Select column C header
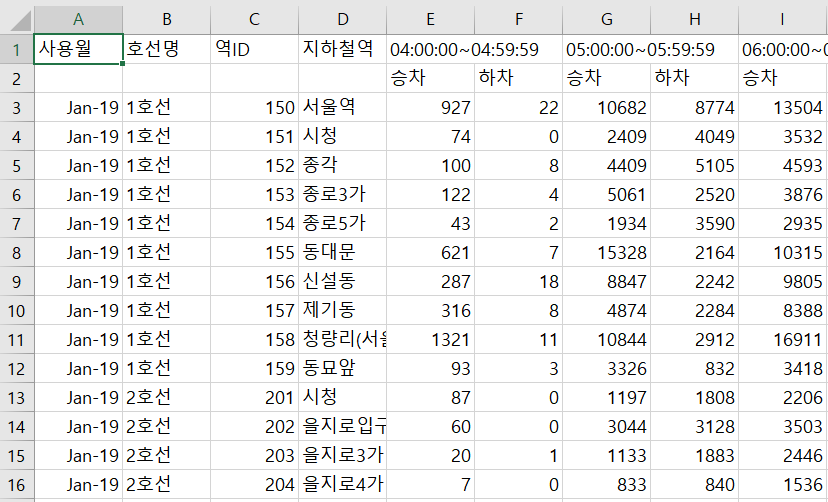Viewport: 828px width, 502px height. 254,20
